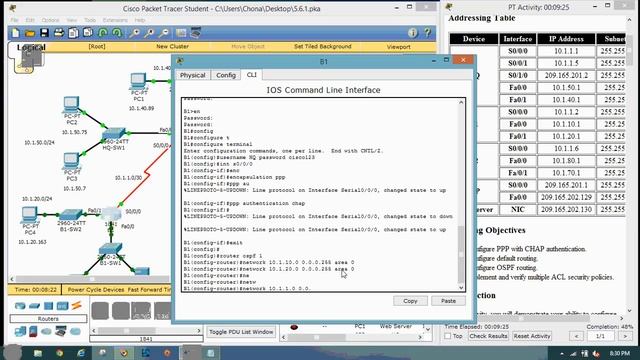Open the Edit menu
This screenshot has width=640, height=360.
click(30, 20)
